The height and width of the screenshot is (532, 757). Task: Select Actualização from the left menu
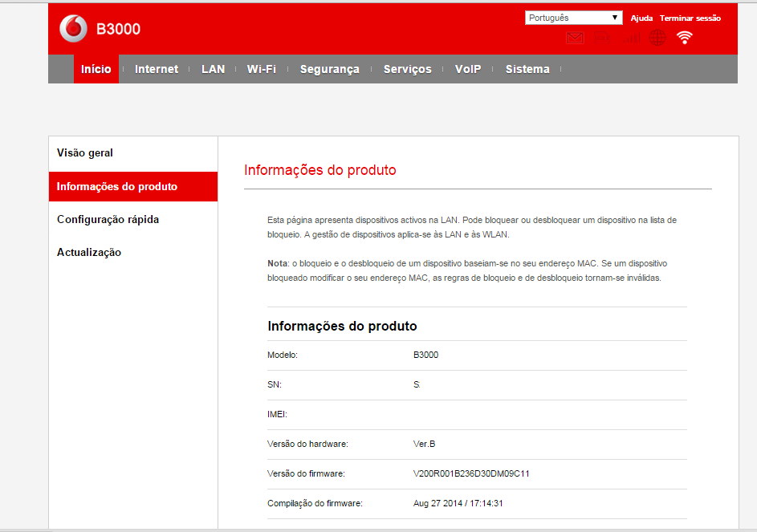pyautogui.click(x=88, y=251)
